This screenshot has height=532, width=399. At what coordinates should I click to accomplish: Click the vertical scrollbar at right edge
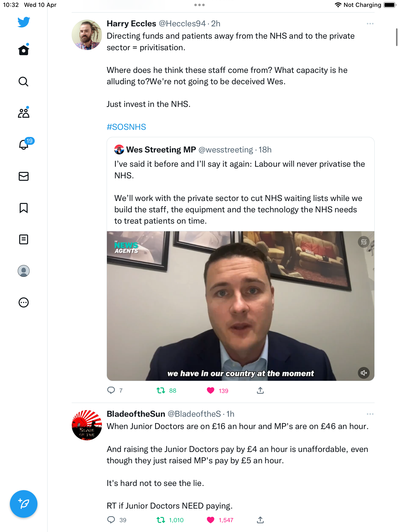click(x=397, y=37)
